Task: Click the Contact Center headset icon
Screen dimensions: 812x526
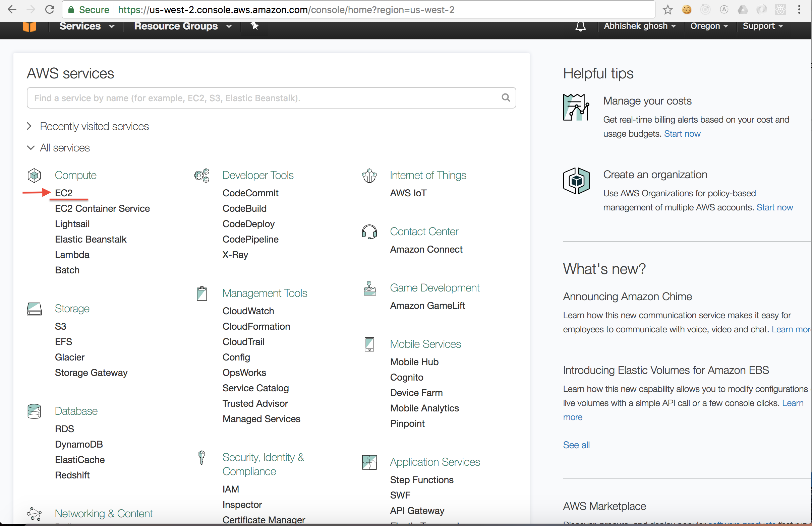Action: coord(369,232)
